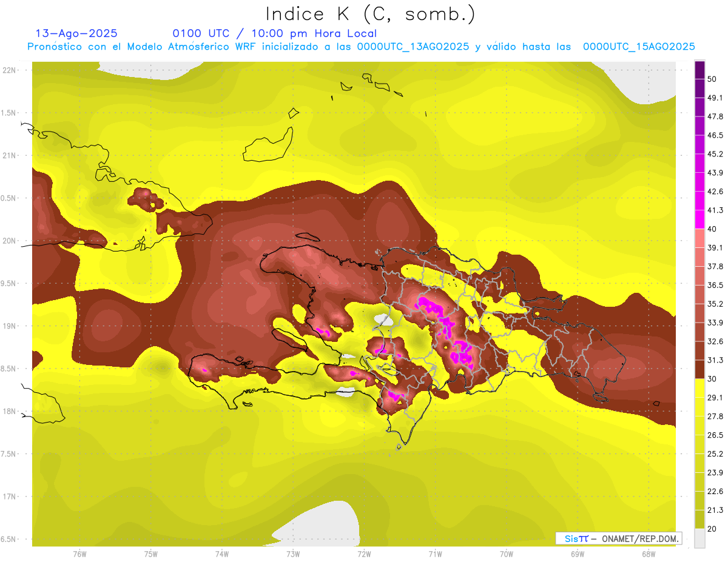The width and height of the screenshot is (728, 562).
Task: Click the '21N' latitude label
Action: click(x=10, y=155)
